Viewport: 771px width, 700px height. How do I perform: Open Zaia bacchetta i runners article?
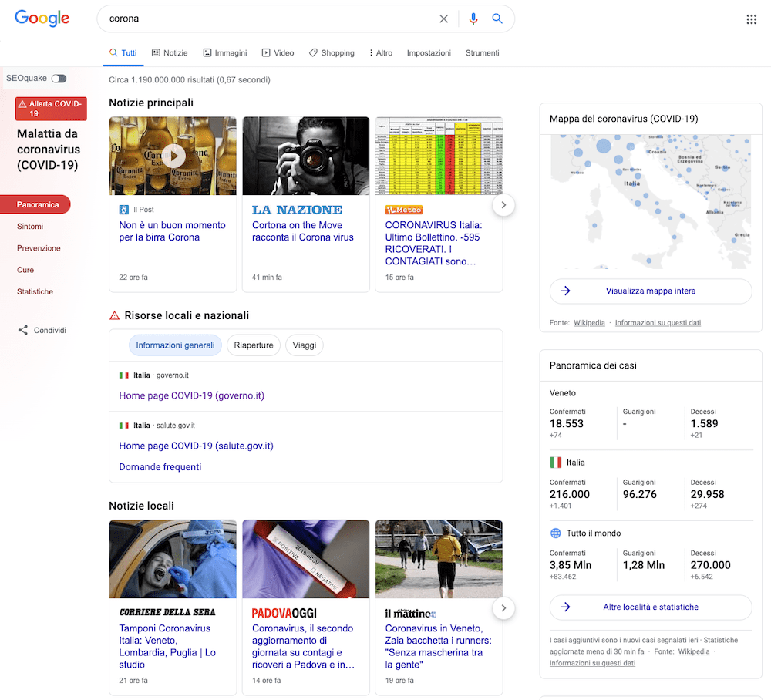coord(439,646)
